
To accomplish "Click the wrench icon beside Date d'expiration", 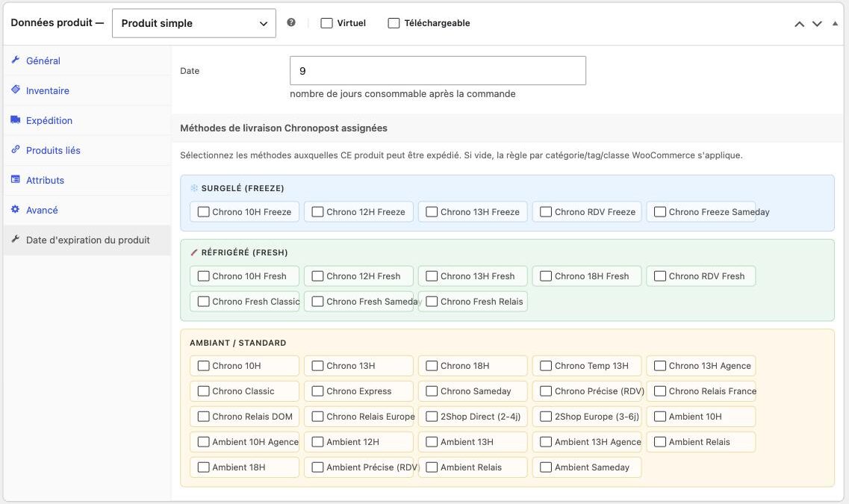I will pyautogui.click(x=15, y=239).
